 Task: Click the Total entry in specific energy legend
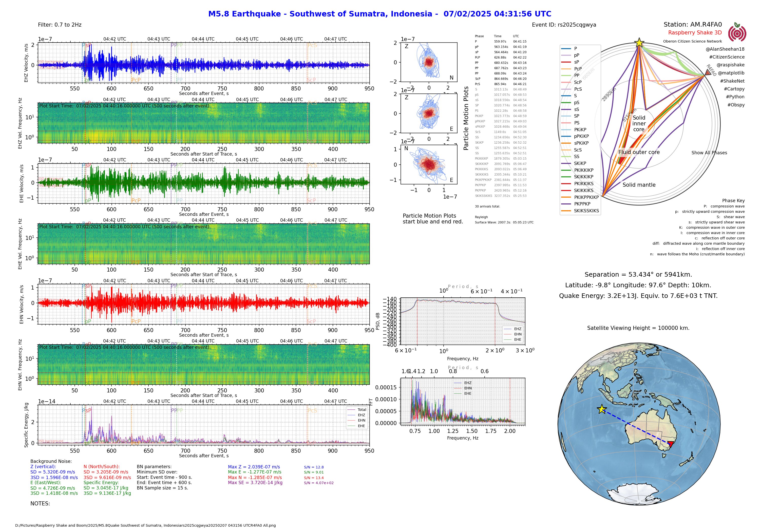pyautogui.click(x=362, y=409)
